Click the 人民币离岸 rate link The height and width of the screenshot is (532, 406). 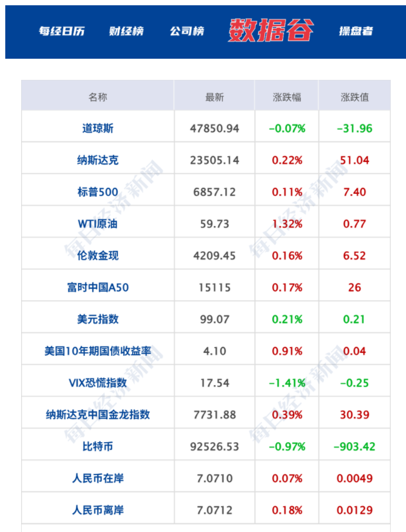(x=98, y=510)
